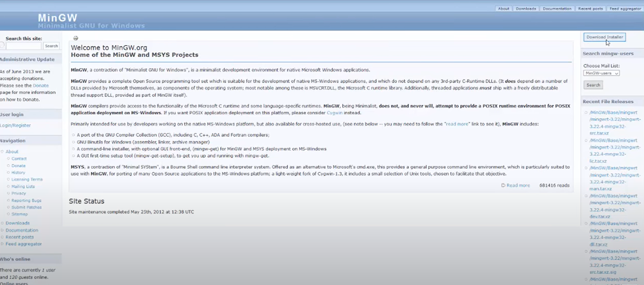Open the Reporting Bugs link

click(26, 200)
